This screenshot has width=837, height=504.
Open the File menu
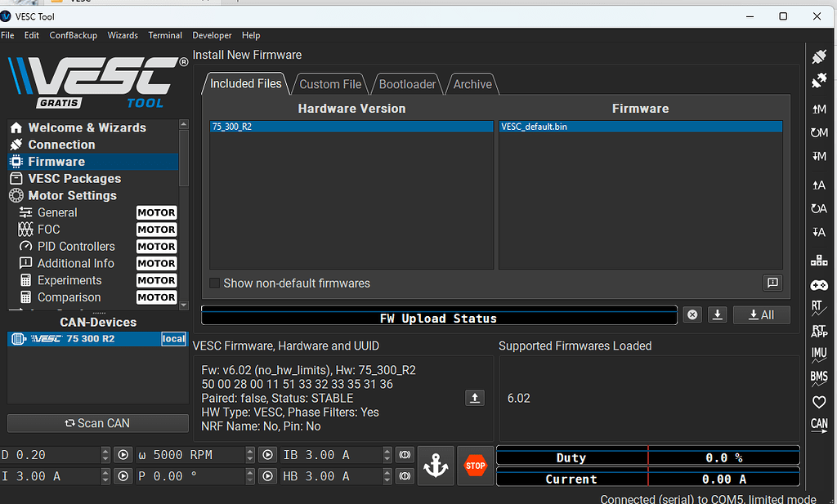click(7, 35)
